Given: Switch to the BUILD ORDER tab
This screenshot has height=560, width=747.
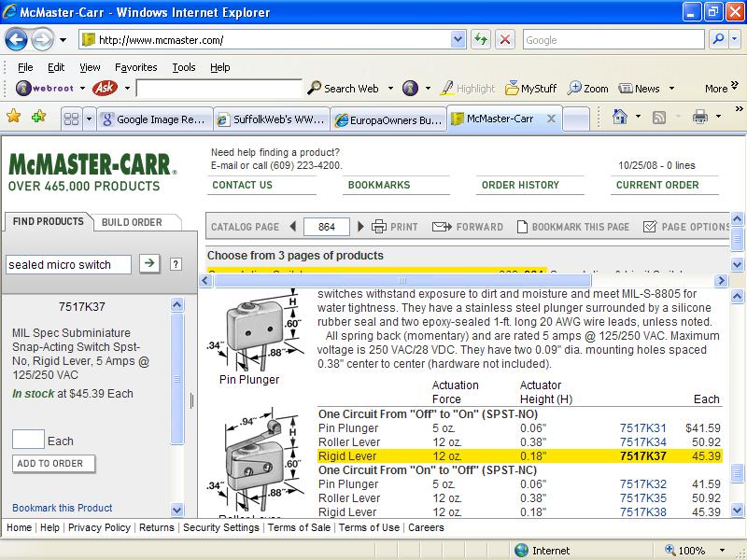Looking at the screenshot, I should coord(132,222).
